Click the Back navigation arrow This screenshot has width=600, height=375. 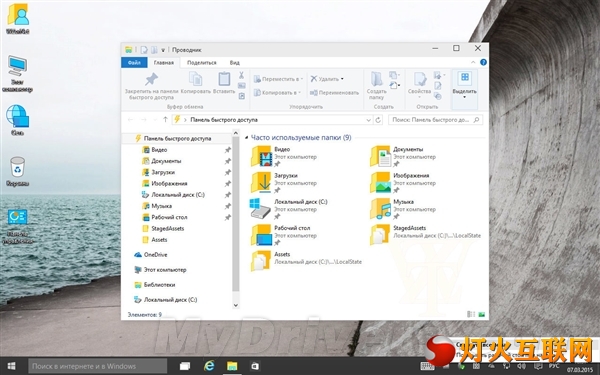point(130,120)
